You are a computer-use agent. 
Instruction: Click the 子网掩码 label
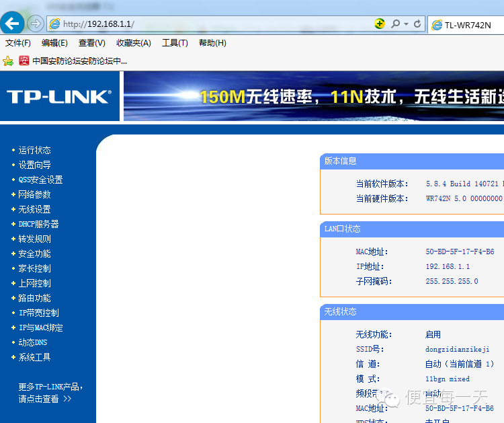pyautogui.click(x=374, y=281)
